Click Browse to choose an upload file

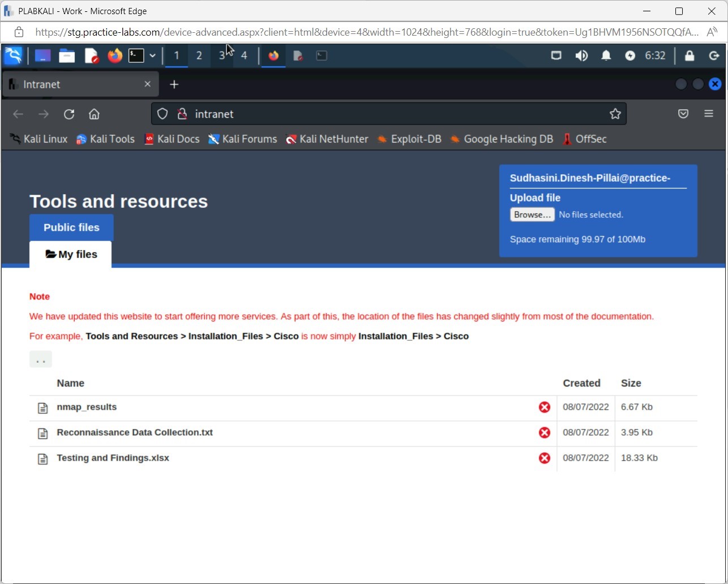click(x=532, y=214)
